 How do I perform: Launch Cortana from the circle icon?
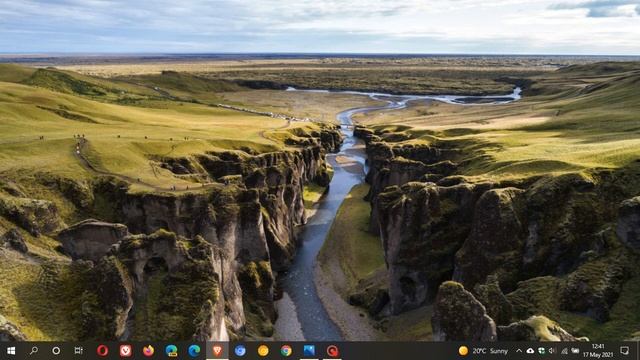pyautogui.click(x=56, y=351)
